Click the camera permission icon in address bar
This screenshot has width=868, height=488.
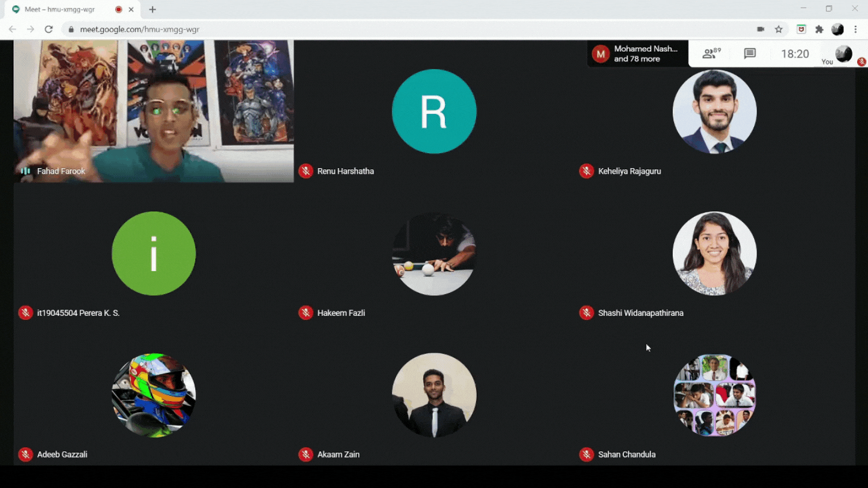pos(761,29)
